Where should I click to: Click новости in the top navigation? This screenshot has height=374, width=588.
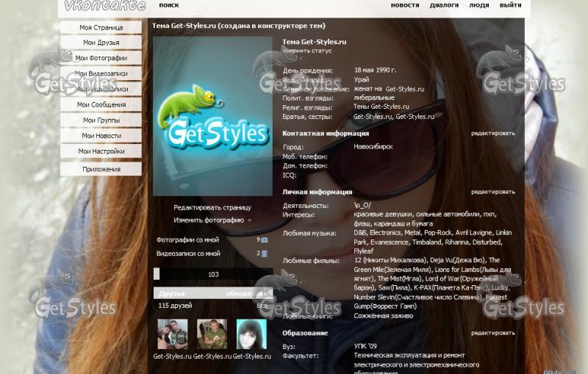pyautogui.click(x=404, y=5)
